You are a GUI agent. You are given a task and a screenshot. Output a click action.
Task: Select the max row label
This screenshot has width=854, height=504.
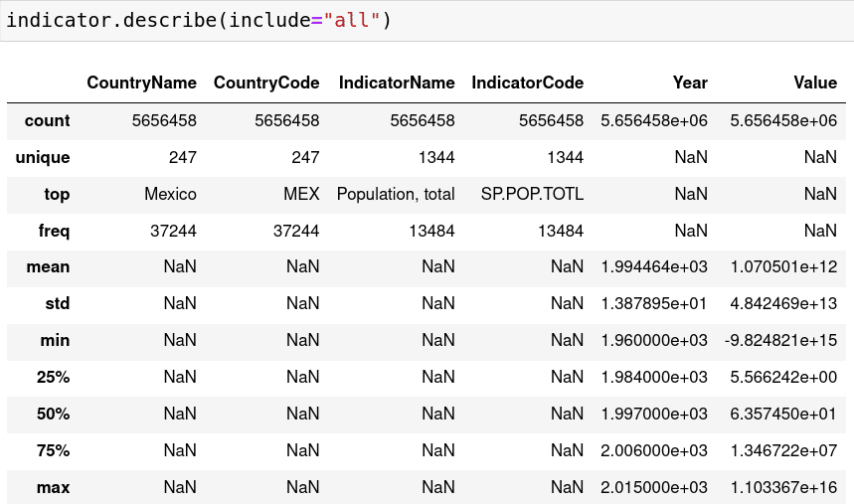pos(54,487)
